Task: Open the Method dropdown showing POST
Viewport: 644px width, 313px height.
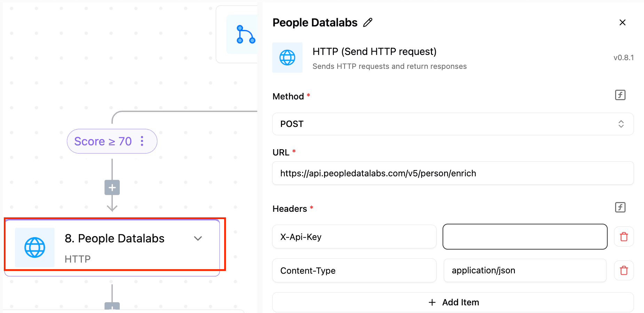Action: [x=453, y=124]
